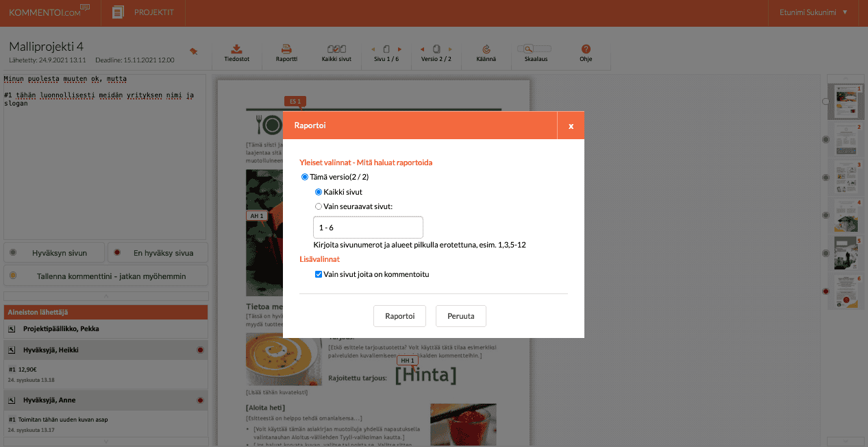
Task: Open help via the Ohje icon
Action: tap(586, 49)
